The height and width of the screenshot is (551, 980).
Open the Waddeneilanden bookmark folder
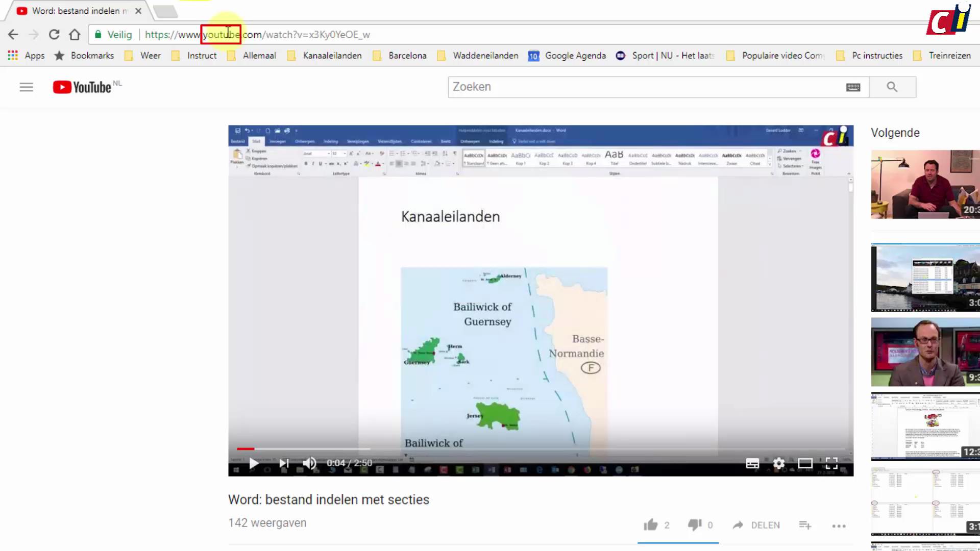(x=478, y=56)
